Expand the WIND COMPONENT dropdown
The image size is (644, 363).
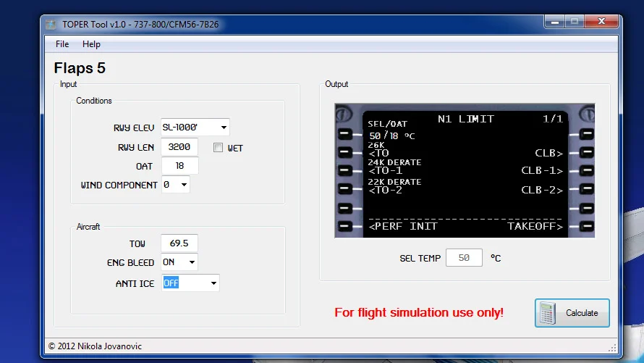coord(184,185)
